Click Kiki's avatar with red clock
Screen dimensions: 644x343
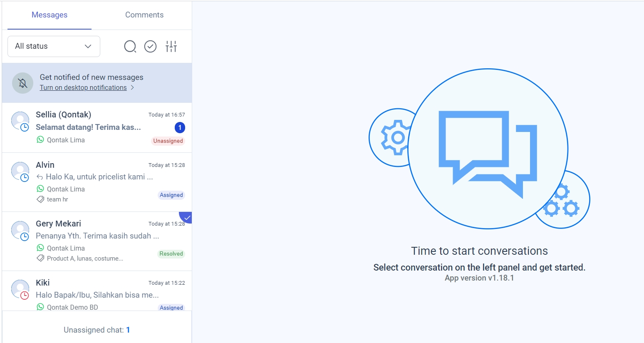(x=20, y=289)
